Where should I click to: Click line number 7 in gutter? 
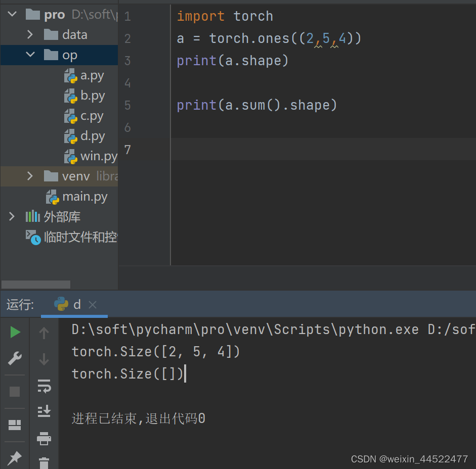pos(127,150)
